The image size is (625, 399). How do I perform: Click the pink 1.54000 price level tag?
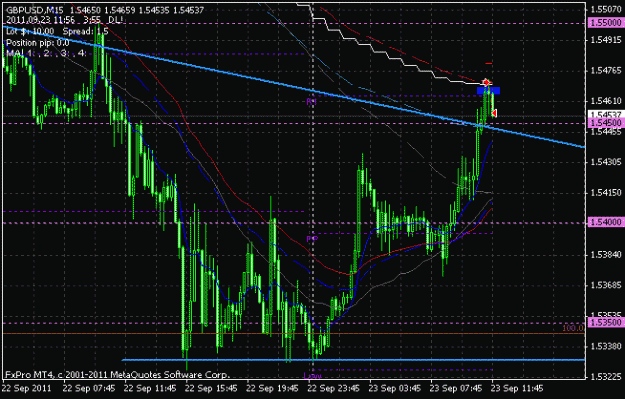point(605,222)
